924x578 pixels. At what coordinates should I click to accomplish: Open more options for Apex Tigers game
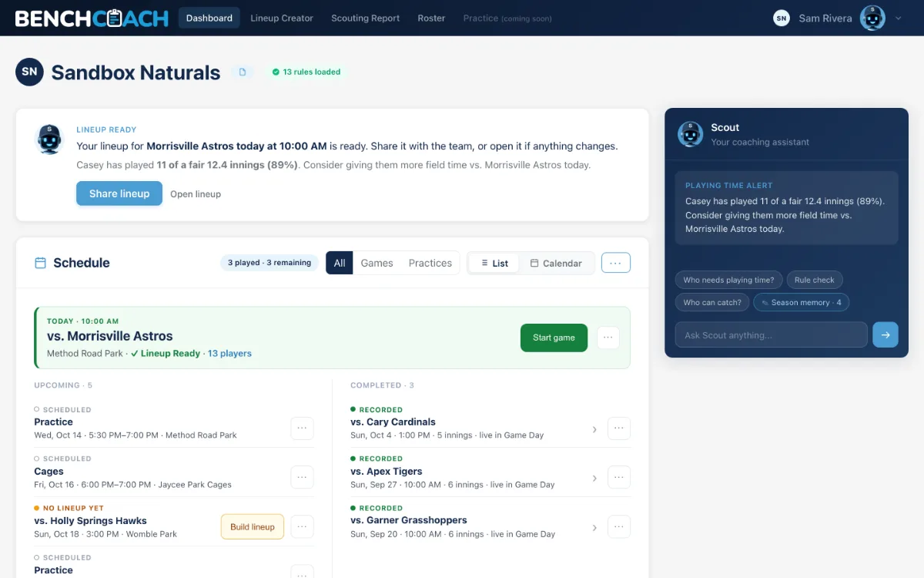point(619,478)
